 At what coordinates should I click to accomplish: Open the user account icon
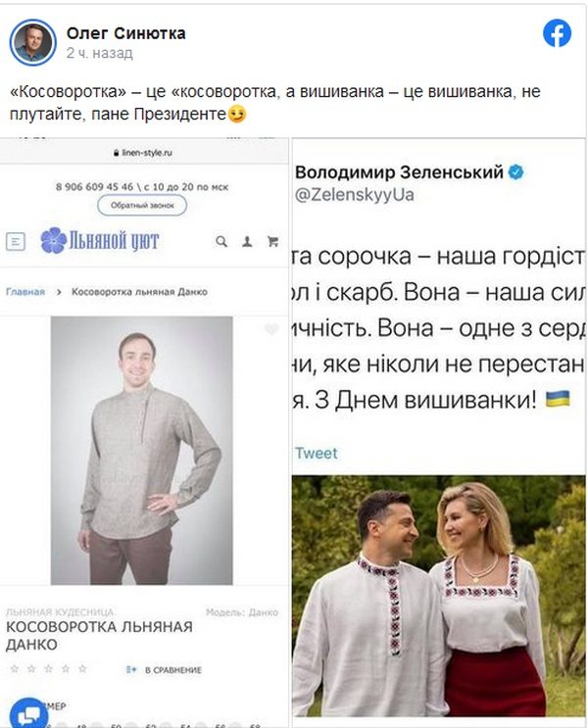tap(247, 241)
